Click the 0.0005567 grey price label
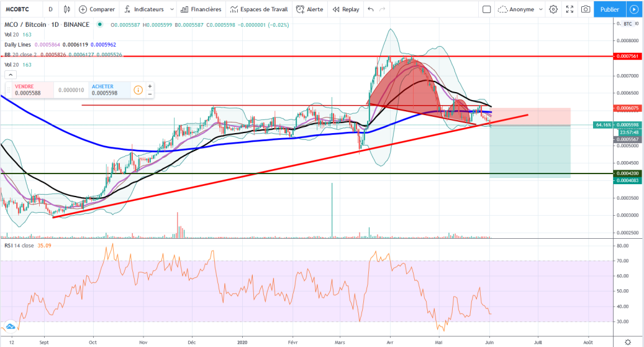644x347 pixels. pyautogui.click(x=627, y=139)
